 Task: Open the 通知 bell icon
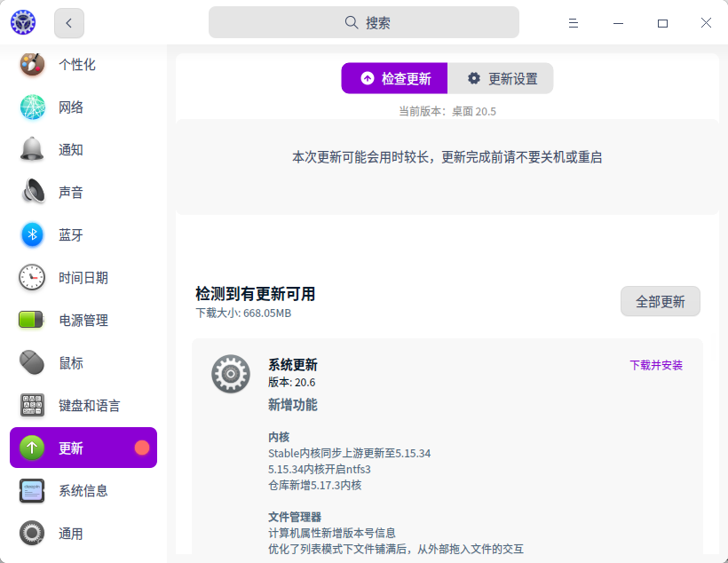[32, 149]
